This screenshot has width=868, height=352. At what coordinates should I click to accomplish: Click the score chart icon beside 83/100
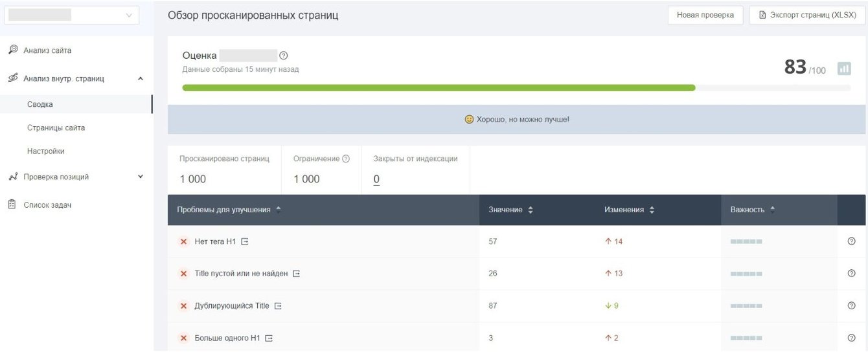point(843,68)
